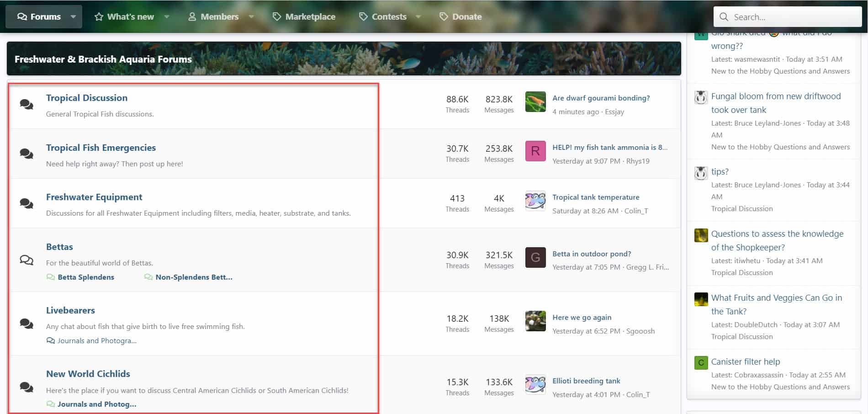The height and width of the screenshot is (414, 868).
Task: Expand the Contests dropdown
Action: click(x=419, y=16)
